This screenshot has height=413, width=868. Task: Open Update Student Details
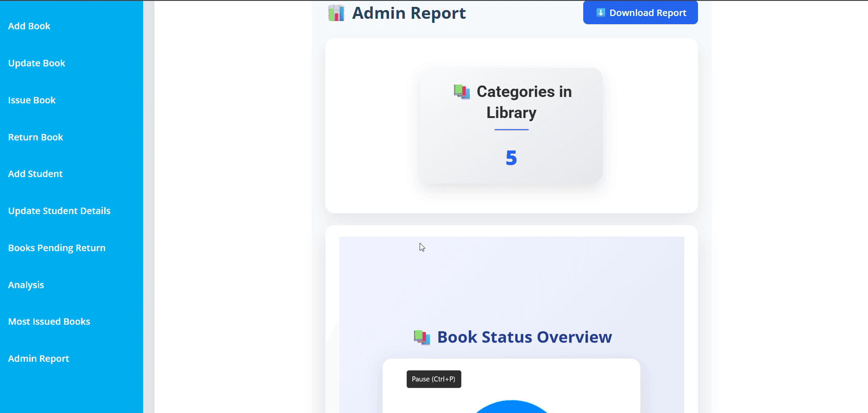59,211
